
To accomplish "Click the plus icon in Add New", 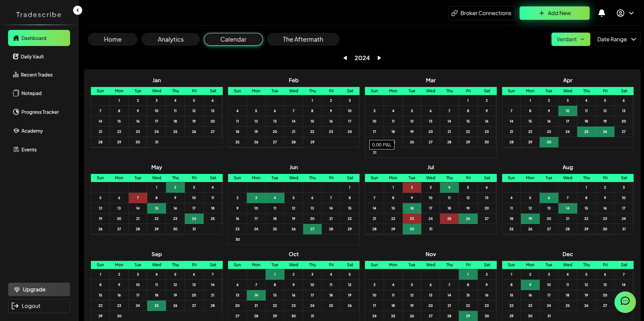I will 542,13.
